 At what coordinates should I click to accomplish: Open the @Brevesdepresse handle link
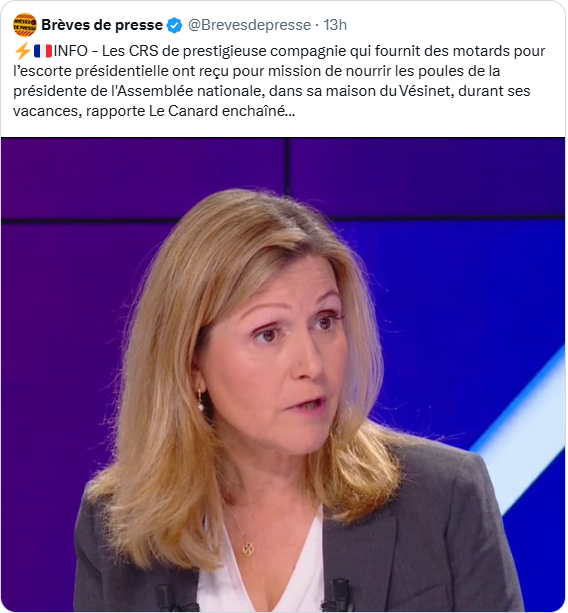249,25
